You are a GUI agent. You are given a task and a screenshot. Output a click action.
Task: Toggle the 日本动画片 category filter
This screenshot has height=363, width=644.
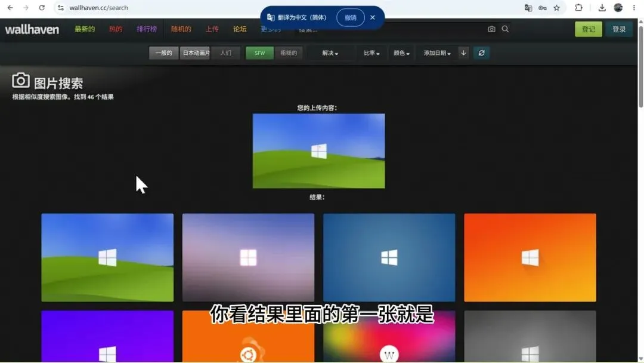click(x=196, y=53)
